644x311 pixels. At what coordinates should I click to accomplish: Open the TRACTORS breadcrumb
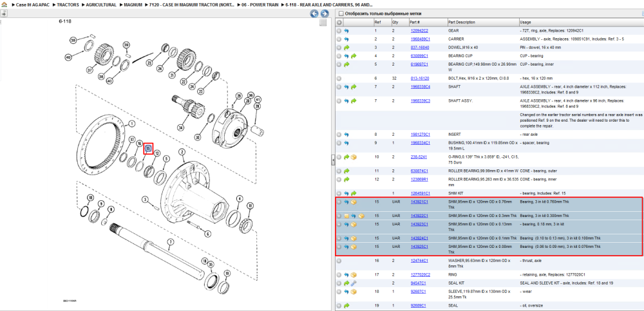[68, 5]
